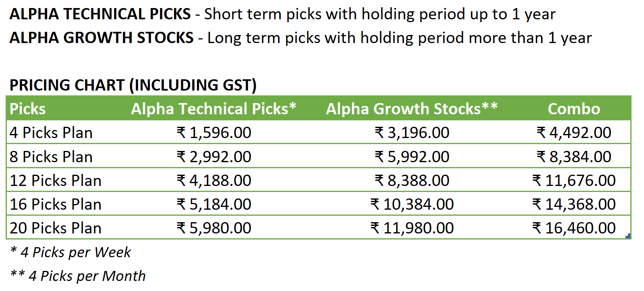
Task: Click the ₹ 11,980.00 Growth Stocks price
Action: click(x=412, y=228)
